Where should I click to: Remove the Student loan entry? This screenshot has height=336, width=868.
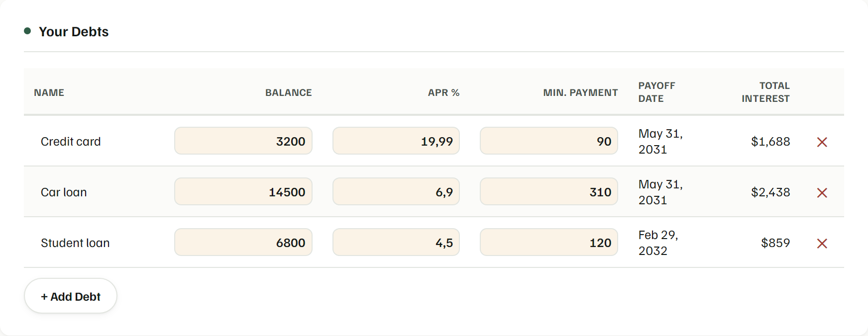click(x=822, y=244)
